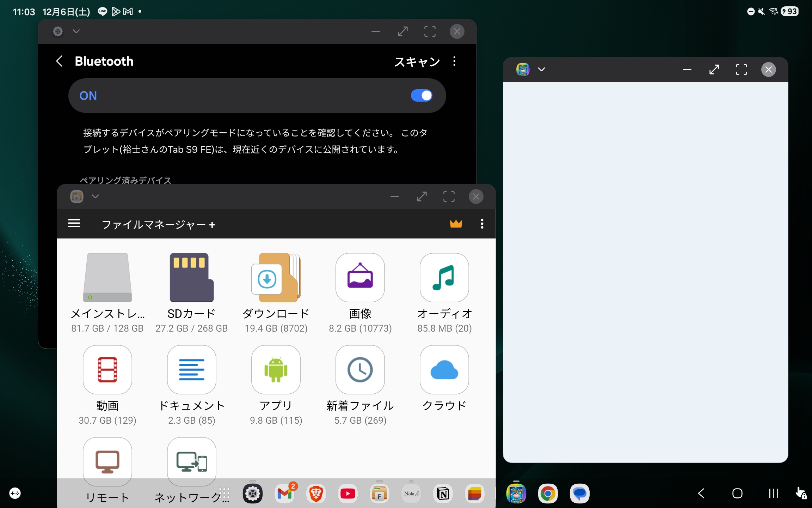This screenshot has height=508, width=812.
Task: Open the 動画 video category
Action: point(107,370)
